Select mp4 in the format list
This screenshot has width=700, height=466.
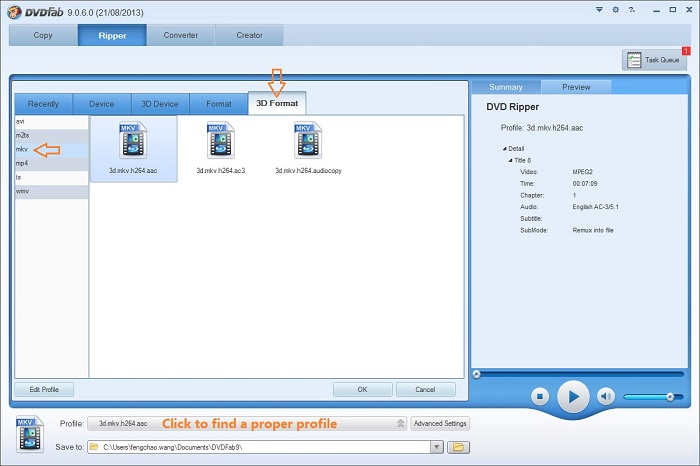point(51,163)
